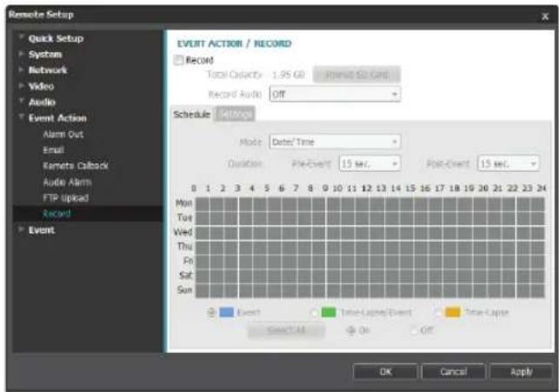Select the Time-Lapse/Event radio button
Viewport: 559px width, 392px height.
tap(314, 313)
